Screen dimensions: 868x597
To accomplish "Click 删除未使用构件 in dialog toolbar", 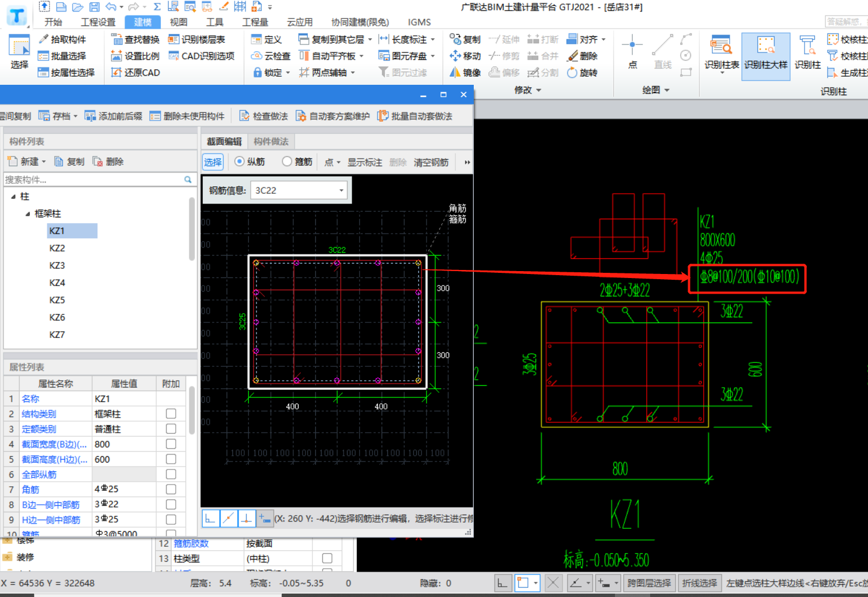I will point(187,116).
